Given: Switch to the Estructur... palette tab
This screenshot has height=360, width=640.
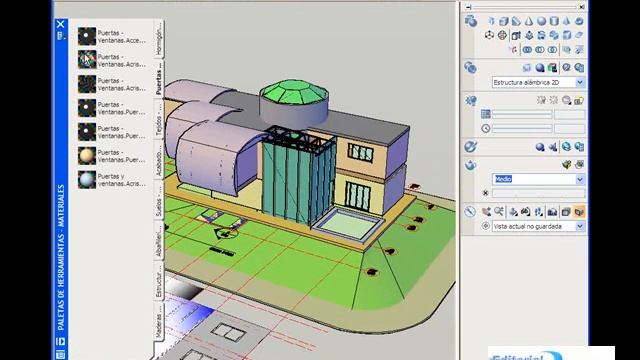Looking at the screenshot, I should 159,282.
